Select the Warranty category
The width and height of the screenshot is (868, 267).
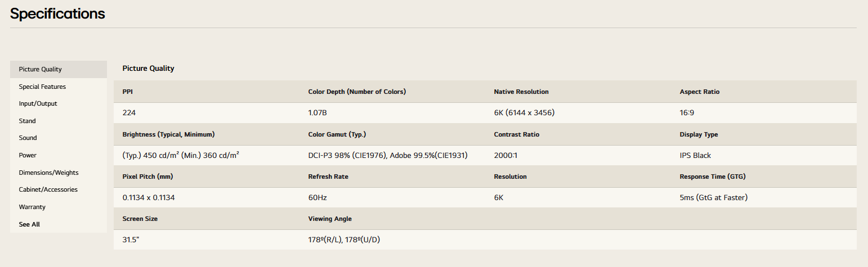coord(59,207)
